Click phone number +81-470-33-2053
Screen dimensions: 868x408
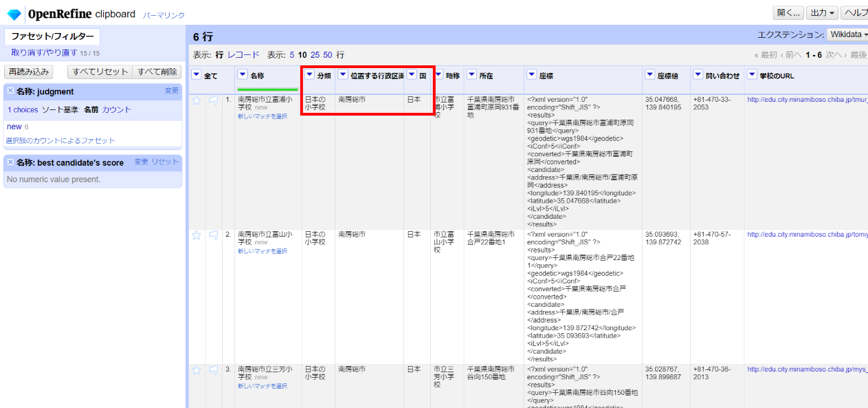click(712, 103)
